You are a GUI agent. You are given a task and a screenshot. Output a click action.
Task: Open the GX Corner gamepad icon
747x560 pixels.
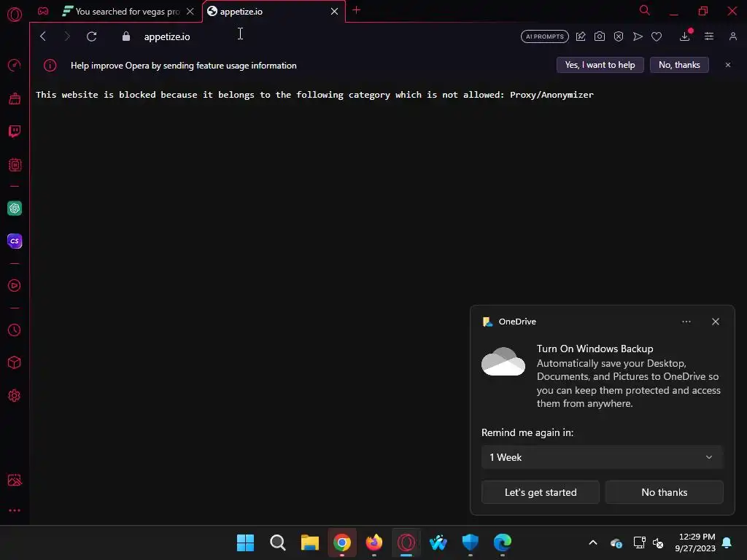[43, 12]
